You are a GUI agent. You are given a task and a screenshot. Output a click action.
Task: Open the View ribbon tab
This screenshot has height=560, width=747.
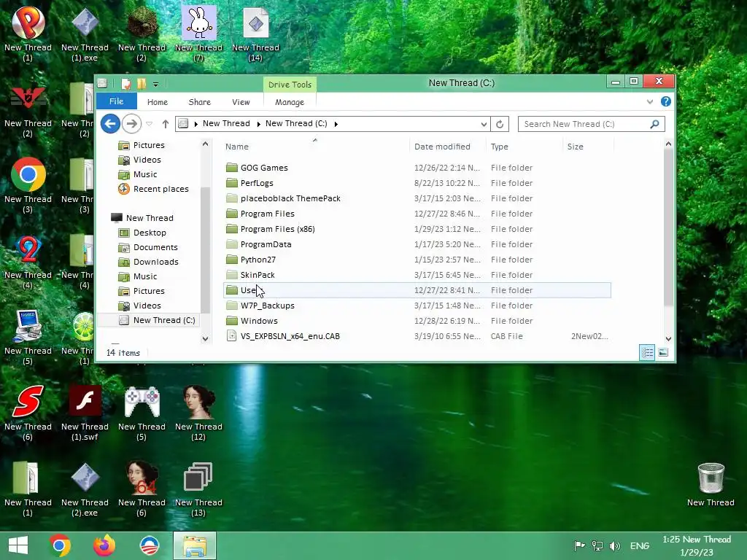[241, 102]
